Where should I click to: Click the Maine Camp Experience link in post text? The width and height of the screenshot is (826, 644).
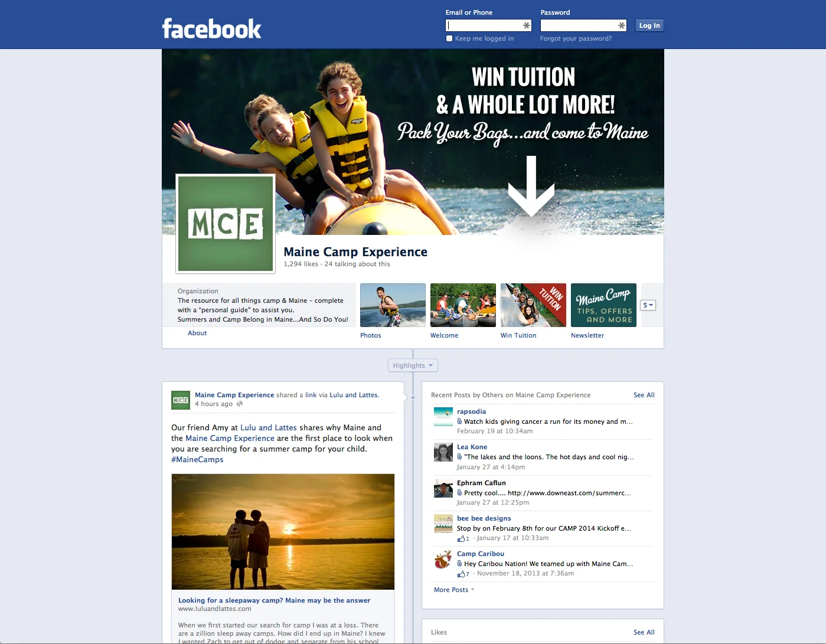coord(230,438)
